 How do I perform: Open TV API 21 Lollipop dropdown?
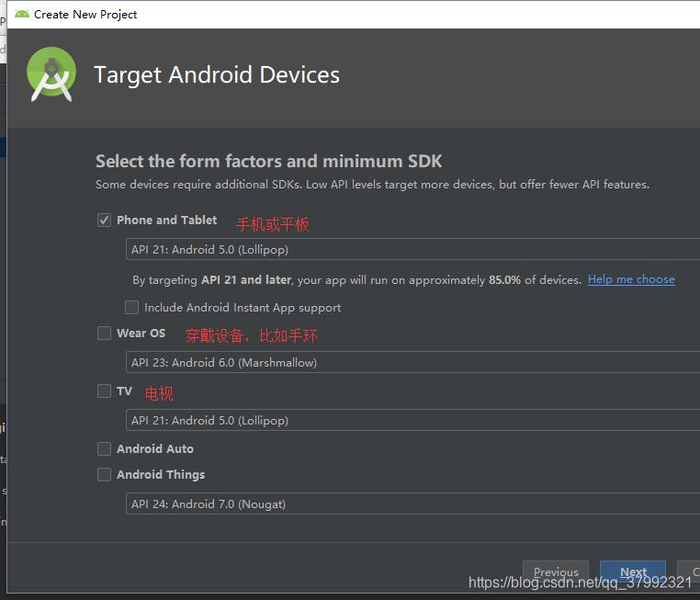[x=413, y=420]
